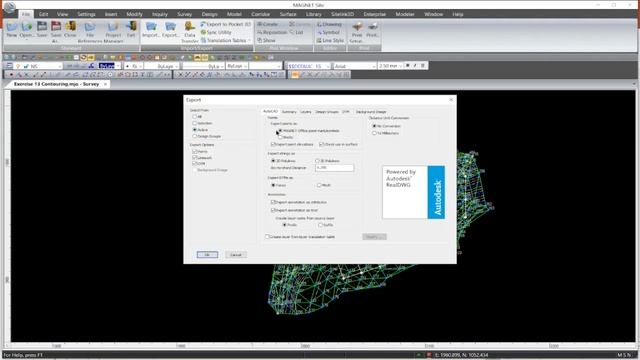
Task: Open the Edit menu
Action: tap(43, 14)
